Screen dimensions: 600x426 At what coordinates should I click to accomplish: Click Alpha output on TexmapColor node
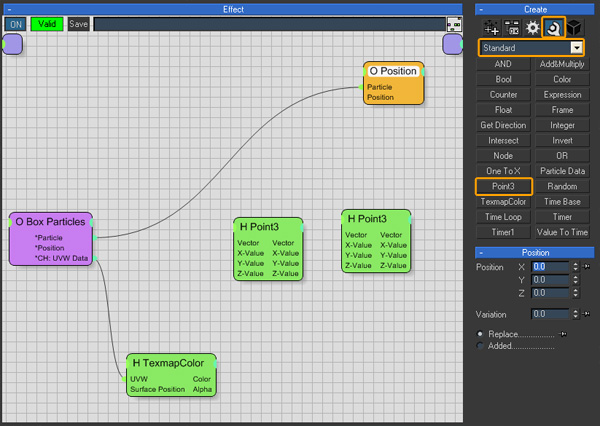point(202,389)
